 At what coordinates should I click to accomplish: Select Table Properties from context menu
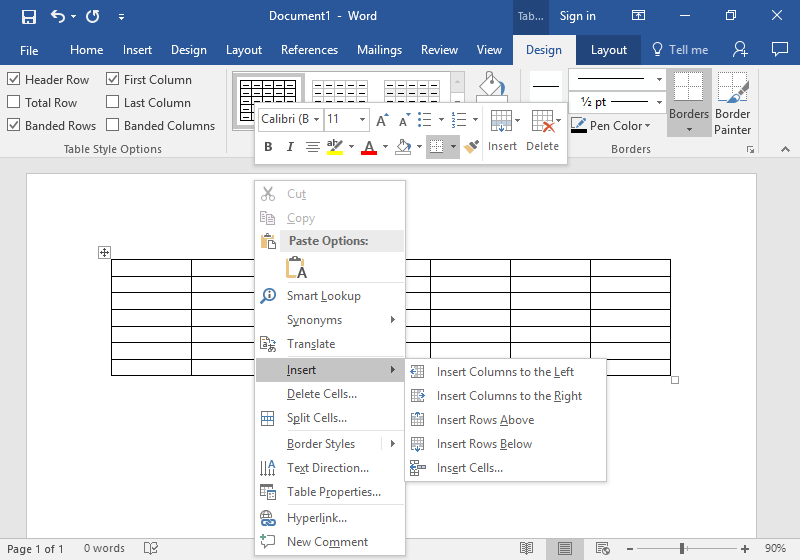334,492
